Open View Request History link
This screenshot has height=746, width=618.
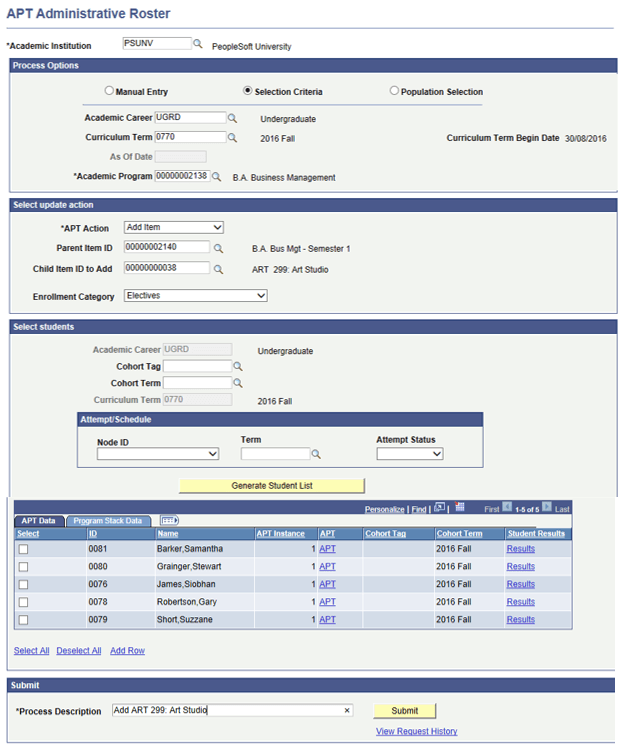coord(416,731)
